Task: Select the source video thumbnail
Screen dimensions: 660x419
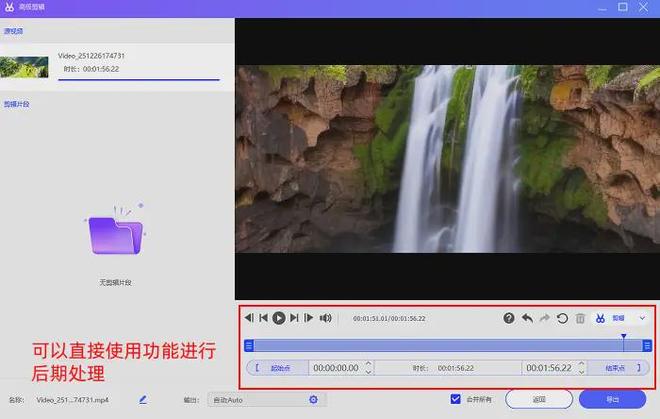Action: point(24,67)
